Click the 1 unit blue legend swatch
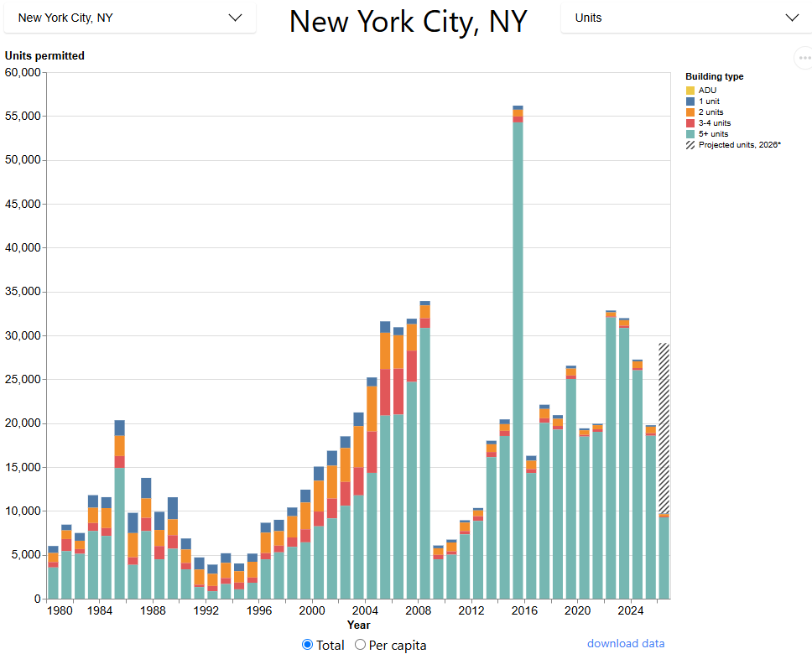The width and height of the screenshot is (812, 654). (690, 101)
